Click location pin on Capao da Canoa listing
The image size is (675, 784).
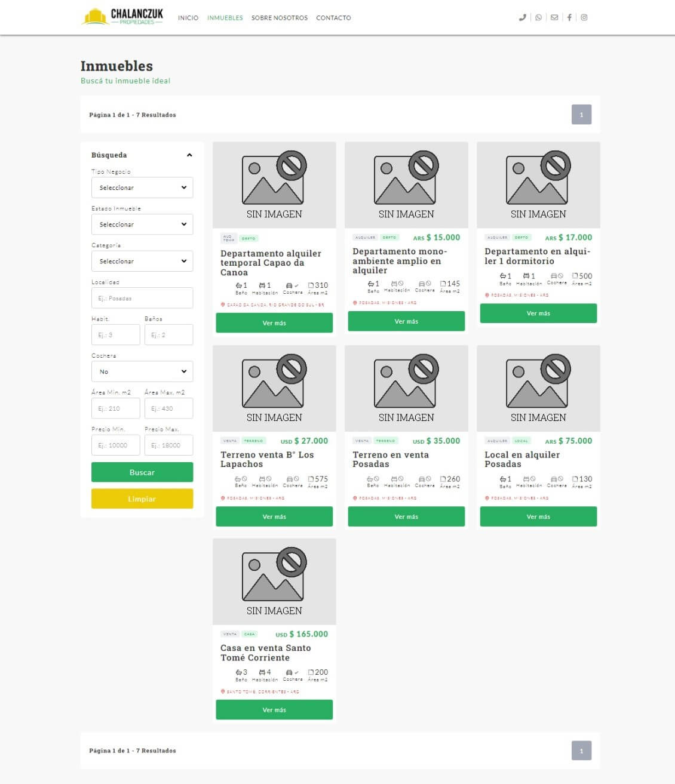pos(223,305)
